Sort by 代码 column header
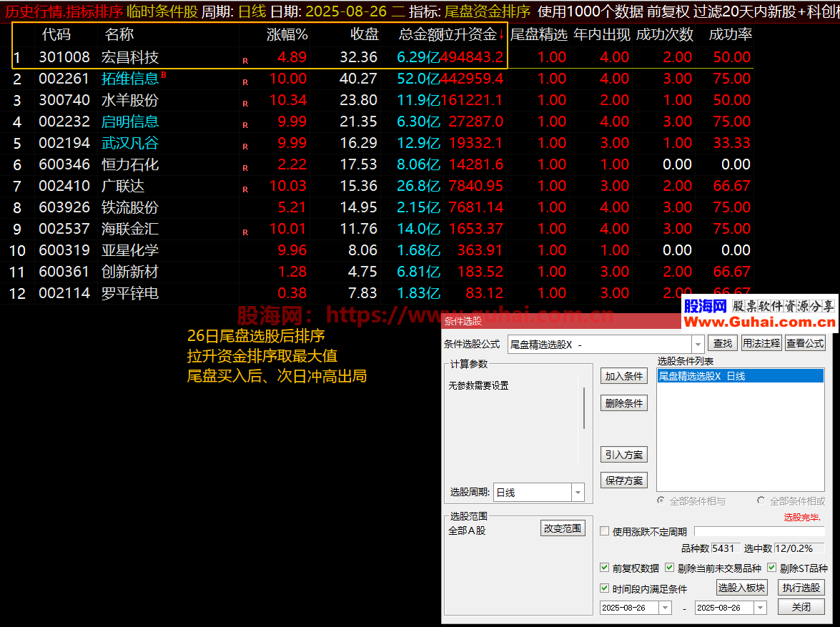Image resolution: width=840 pixels, height=627 pixels. 56,35
